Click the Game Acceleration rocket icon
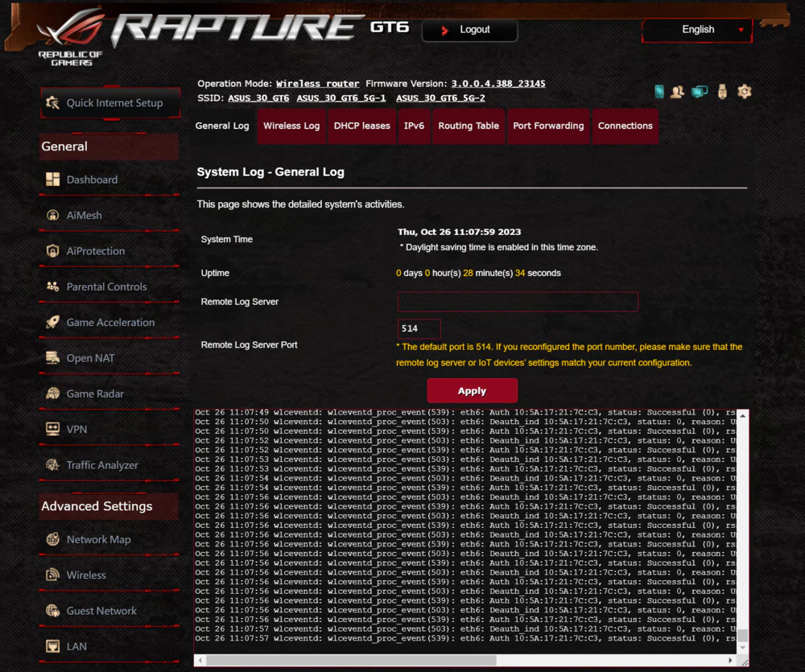This screenshot has width=805, height=672. (52, 322)
